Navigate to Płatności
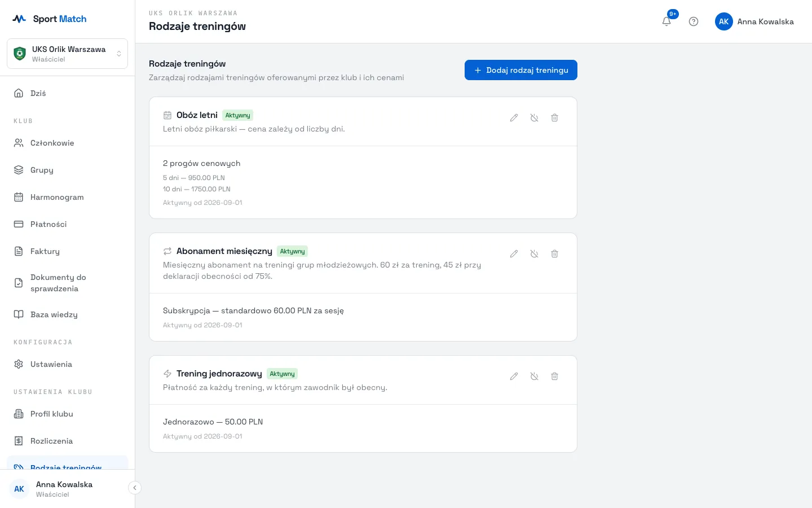This screenshot has width=812, height=508. 68,224
